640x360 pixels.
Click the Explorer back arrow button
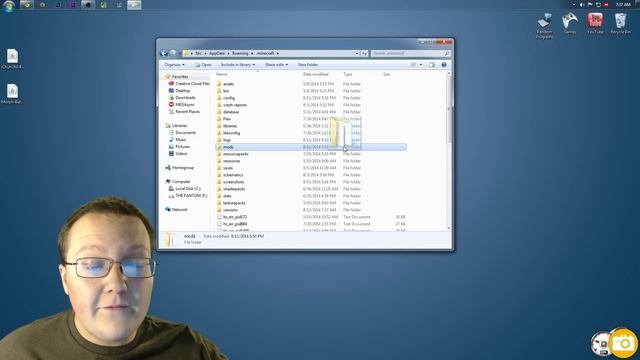164,53
